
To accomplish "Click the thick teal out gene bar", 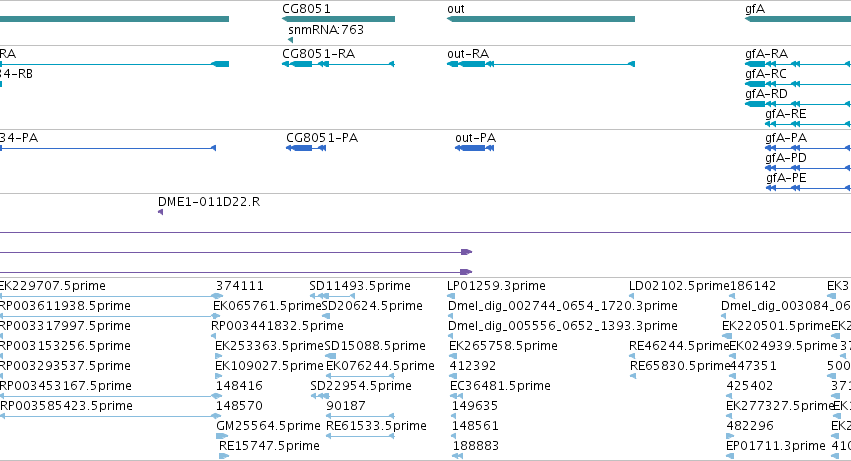I will click(541, 19).
